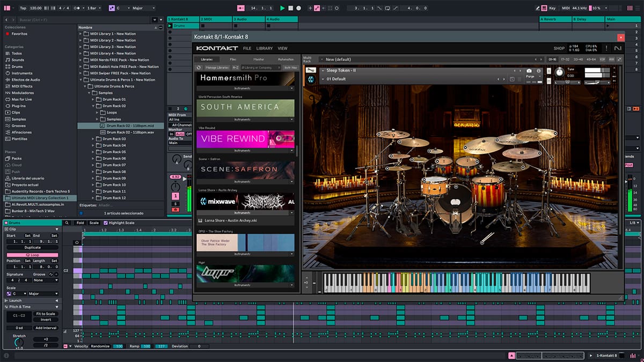The image size is (644, 362).
Task: Click the Manage Libraries button
Action: tap(217, 68)
